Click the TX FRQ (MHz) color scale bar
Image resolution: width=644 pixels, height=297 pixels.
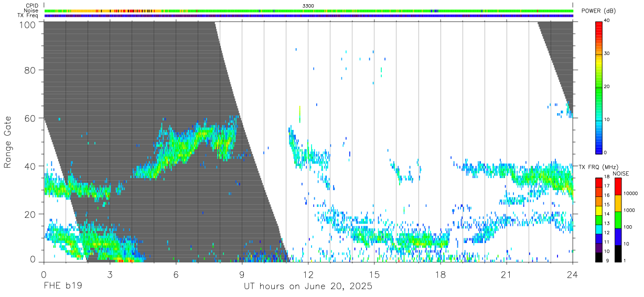pyautogui.click(x=598, y=219)
